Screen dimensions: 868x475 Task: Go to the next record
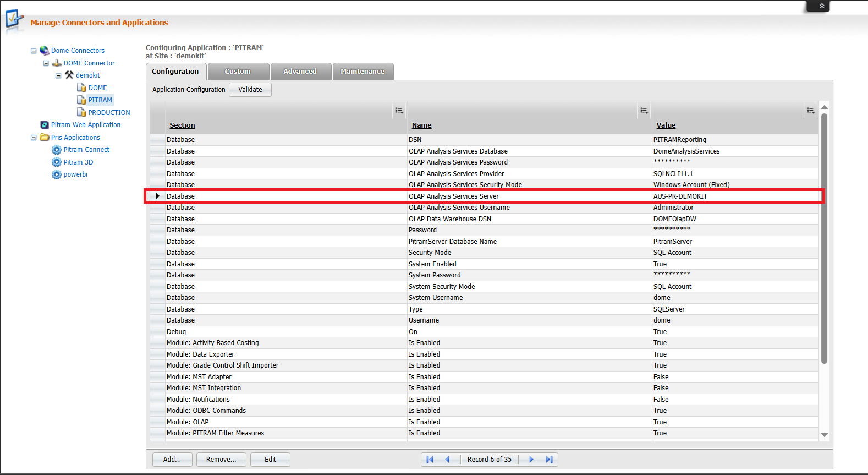tap(531, 460)
